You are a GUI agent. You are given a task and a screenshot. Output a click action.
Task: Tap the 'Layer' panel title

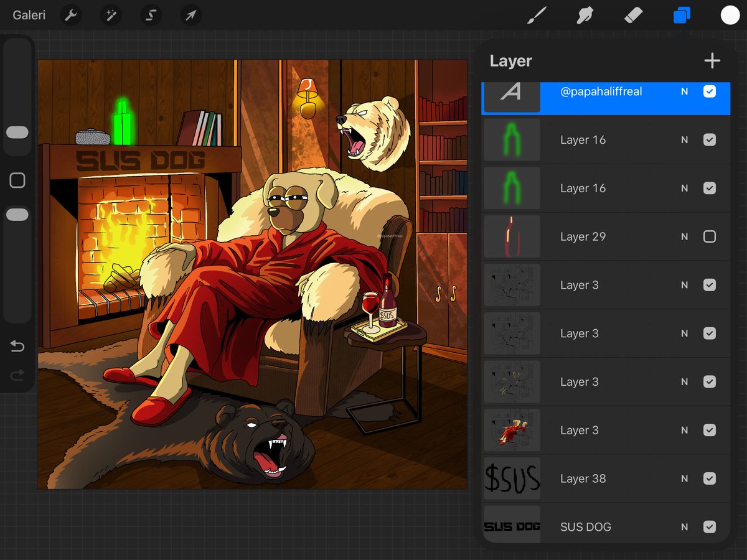tap(510, 61)
